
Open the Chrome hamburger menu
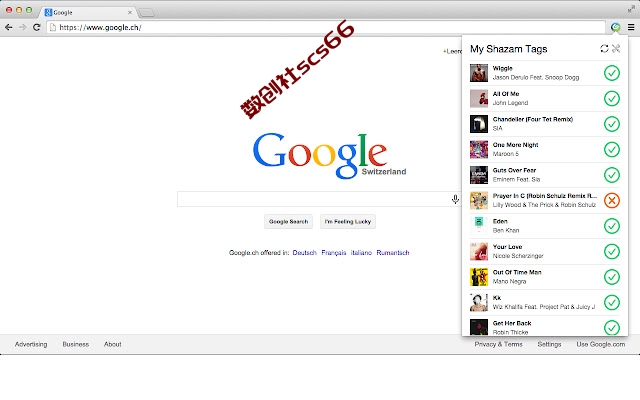[x=631, y=27]
